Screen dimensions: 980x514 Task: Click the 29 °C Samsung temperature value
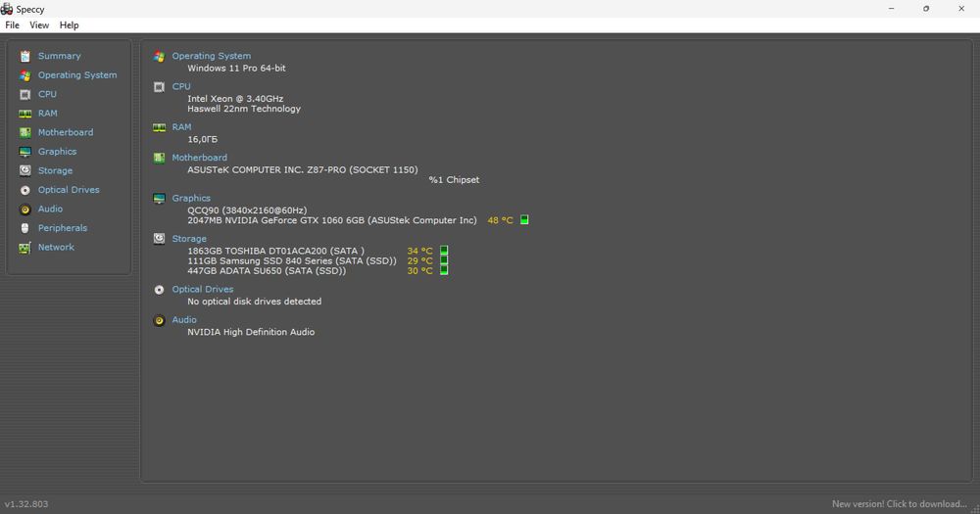420,261
